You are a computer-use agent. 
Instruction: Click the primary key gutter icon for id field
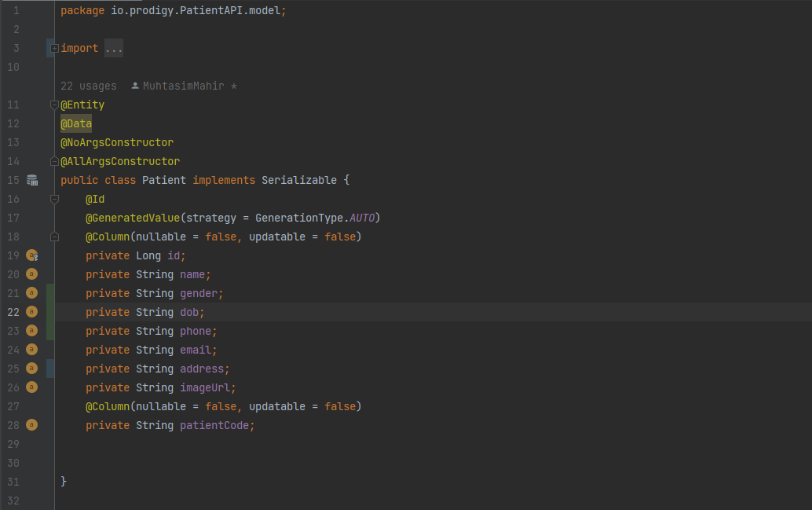32,255
